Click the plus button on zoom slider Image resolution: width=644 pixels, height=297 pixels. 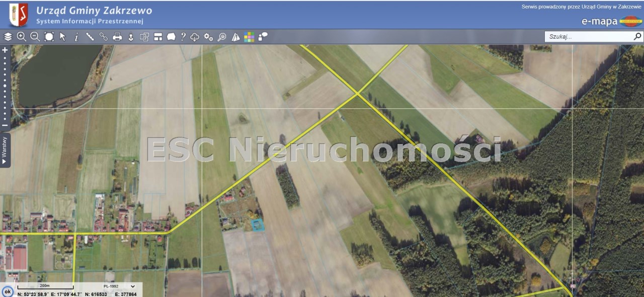tap(5, 50)
